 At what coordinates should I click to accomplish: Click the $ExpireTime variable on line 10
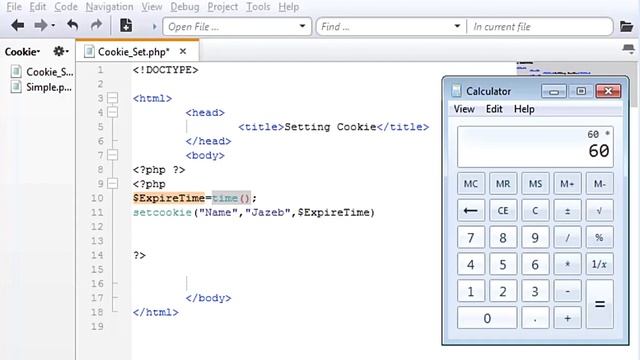(169, 198)
